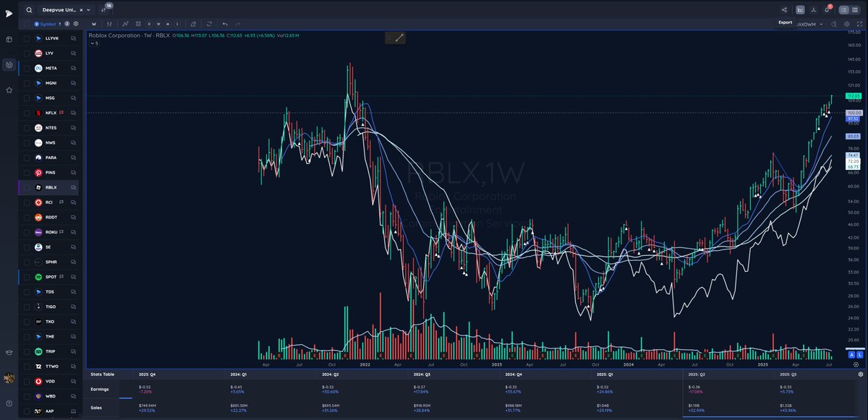The width and height of the screenshot is (868, 420).
Task: Select the W weekly interval button
Action: pos(94,23)
